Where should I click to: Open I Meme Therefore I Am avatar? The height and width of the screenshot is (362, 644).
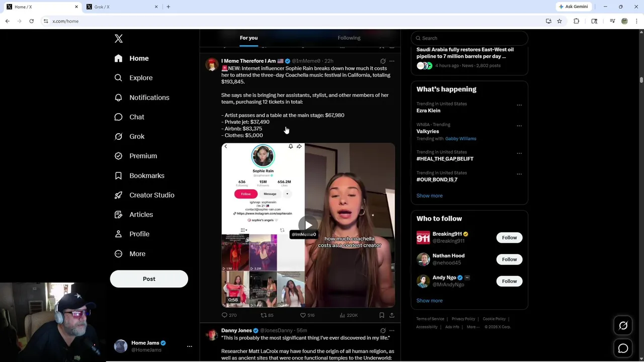212,64
